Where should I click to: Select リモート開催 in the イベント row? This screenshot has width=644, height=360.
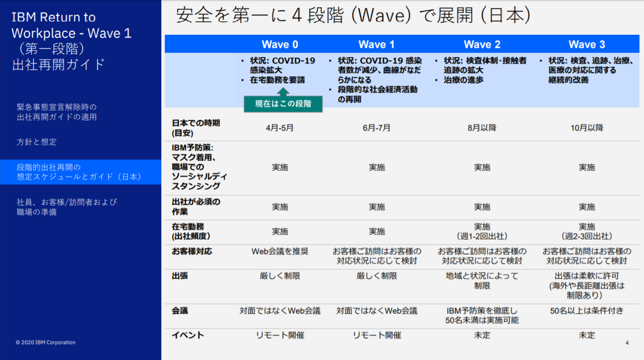tap(279, 335)
